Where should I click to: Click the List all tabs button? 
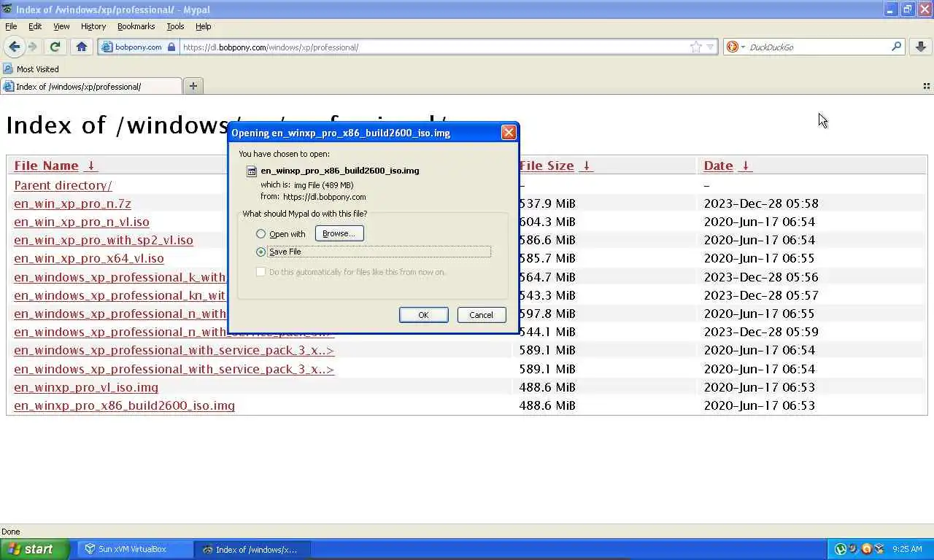[x=927, y=86]
